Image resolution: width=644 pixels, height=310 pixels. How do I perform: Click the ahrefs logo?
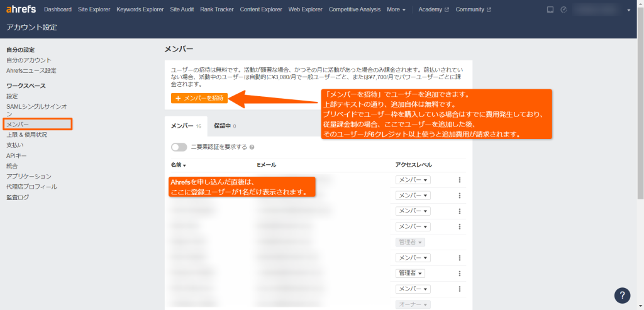tap(21, 9)
